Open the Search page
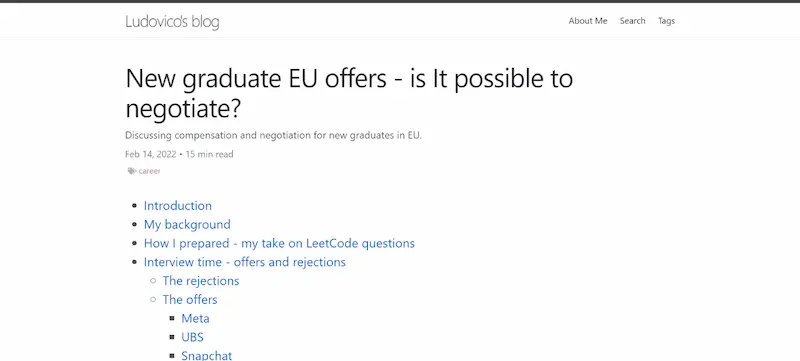 tap(633, 21)
